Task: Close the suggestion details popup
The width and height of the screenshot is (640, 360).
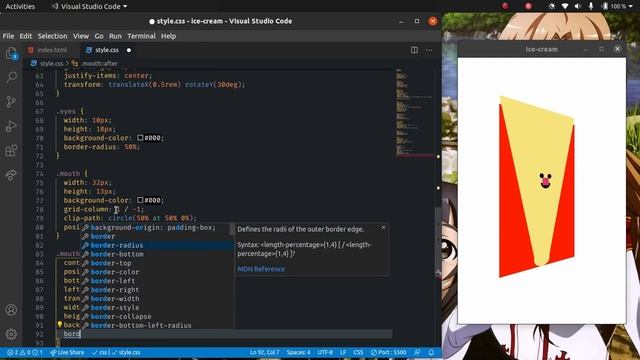Action: 383,227
